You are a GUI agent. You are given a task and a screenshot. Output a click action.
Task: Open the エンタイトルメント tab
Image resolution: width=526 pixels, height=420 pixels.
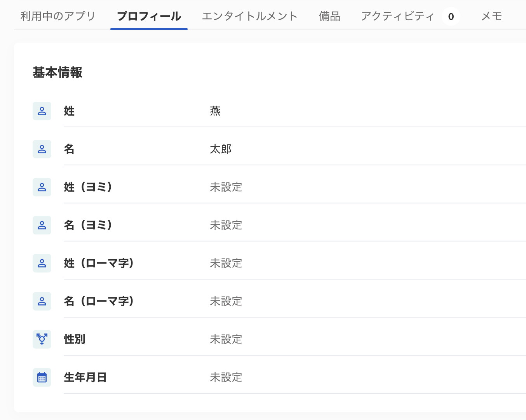coord(250,16)
